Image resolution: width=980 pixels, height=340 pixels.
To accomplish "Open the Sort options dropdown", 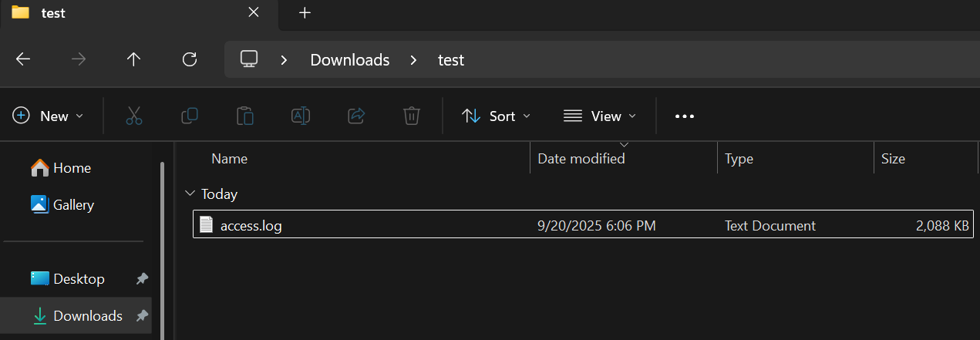I will tap(496, 116).
